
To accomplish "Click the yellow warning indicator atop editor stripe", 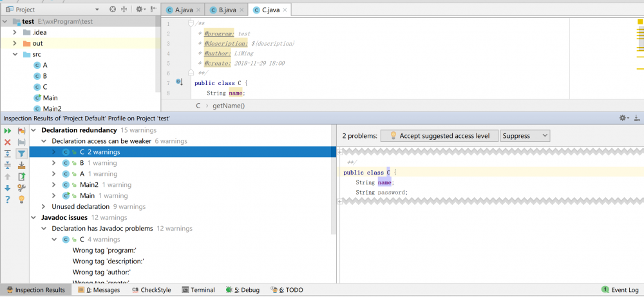I will click(x=640, y=22).
